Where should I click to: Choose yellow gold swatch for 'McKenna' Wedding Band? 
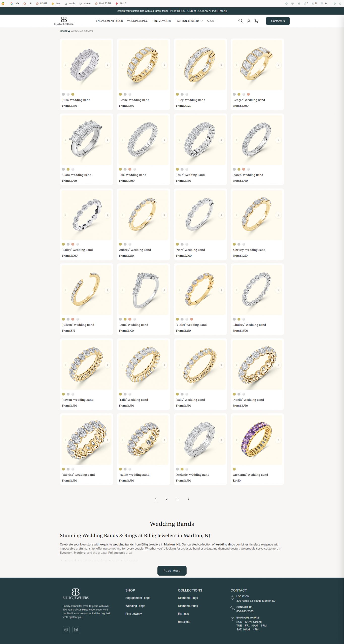point(234,469)
